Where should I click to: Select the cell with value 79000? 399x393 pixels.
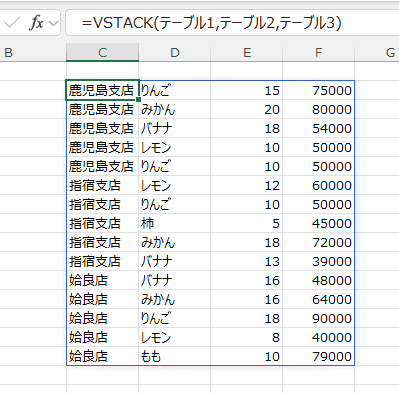[319, 356]
